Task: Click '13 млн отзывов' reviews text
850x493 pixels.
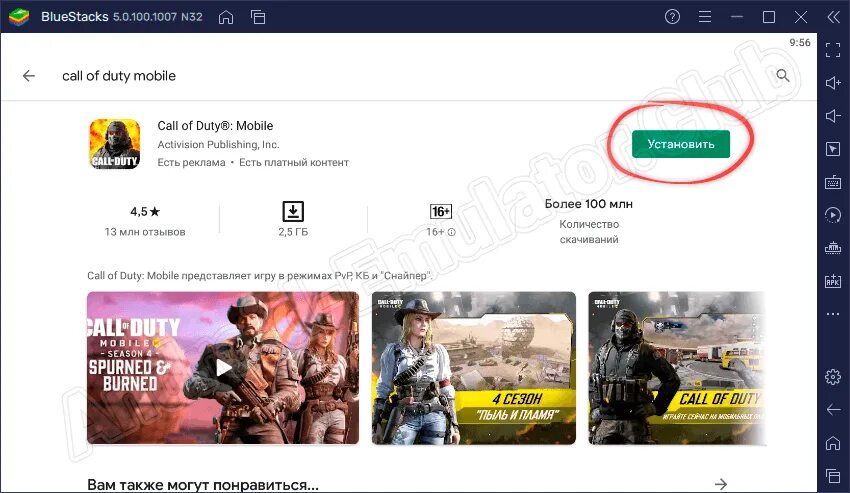Action: tap(145, 232)
